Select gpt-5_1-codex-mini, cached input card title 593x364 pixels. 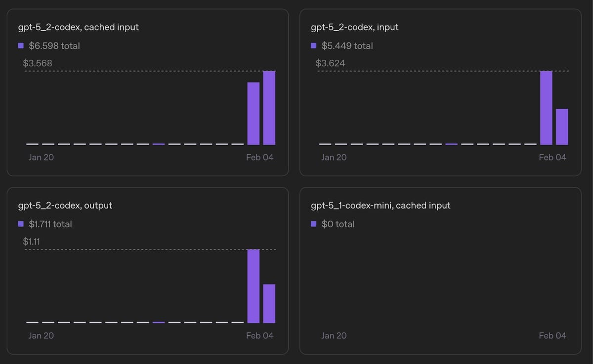(381, 205)
